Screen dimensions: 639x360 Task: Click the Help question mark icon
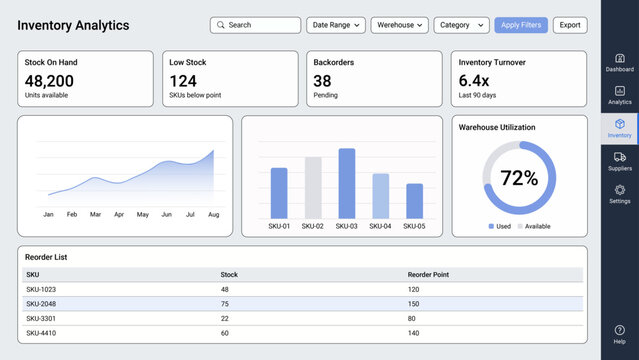click(x=619, y=329)
